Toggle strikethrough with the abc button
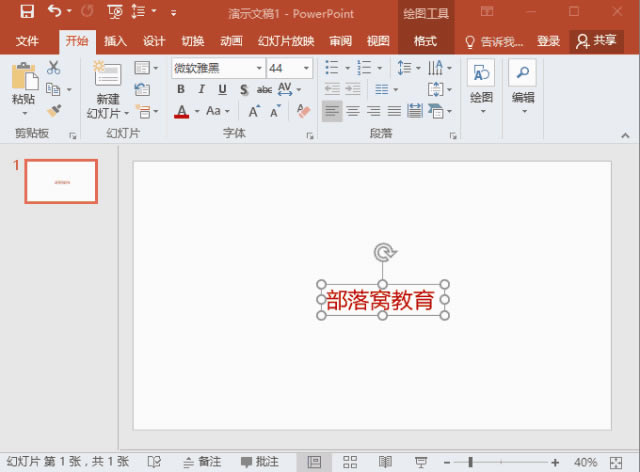 264,89
